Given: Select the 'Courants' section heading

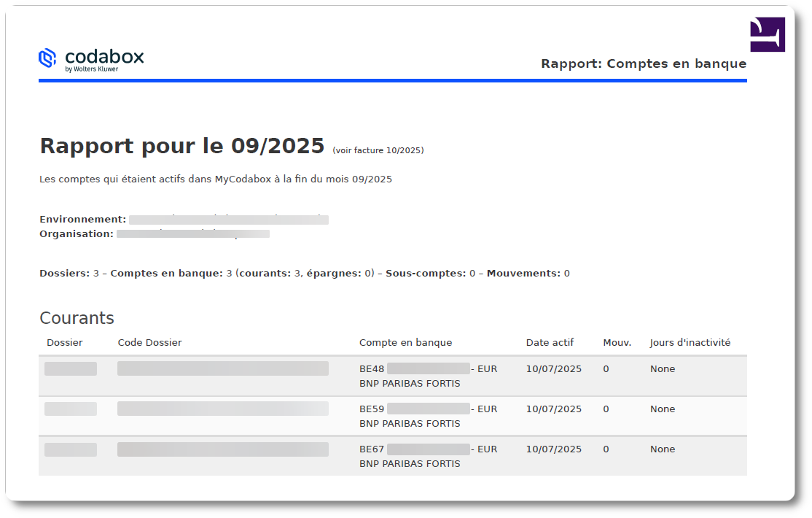Looking at the screenshot, I should click(77, 318).
